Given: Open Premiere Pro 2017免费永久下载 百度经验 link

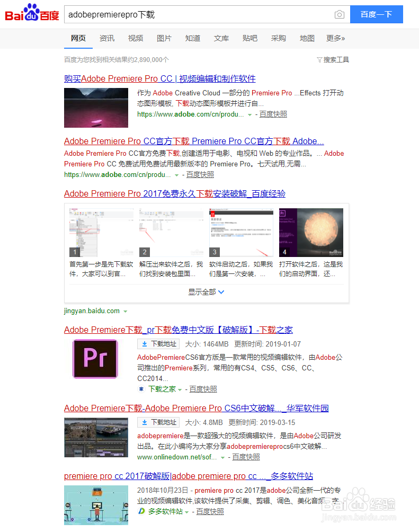Looking at the screenshot, I should point(175,194).
